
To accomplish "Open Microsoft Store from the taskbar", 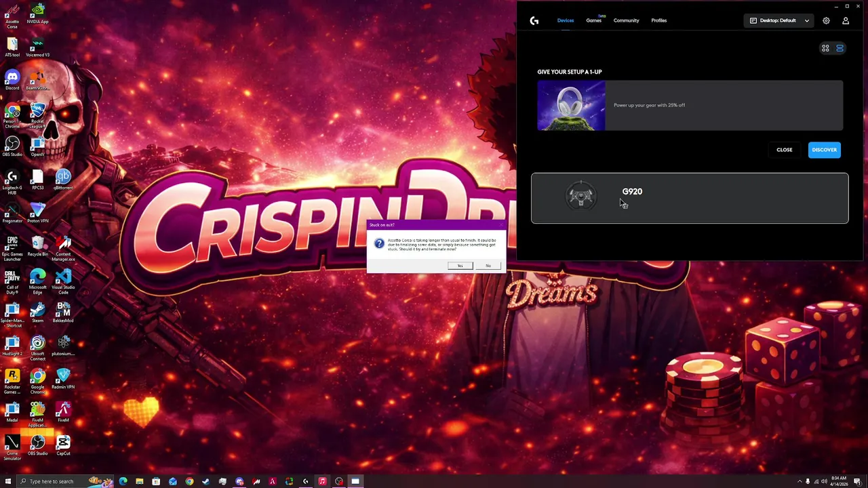I will [x=156, y=481].
